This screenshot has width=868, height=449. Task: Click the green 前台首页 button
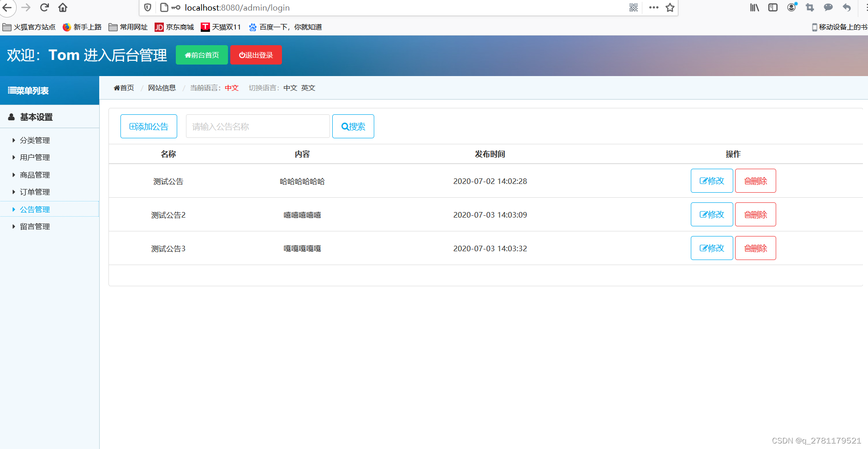point(202,55)
